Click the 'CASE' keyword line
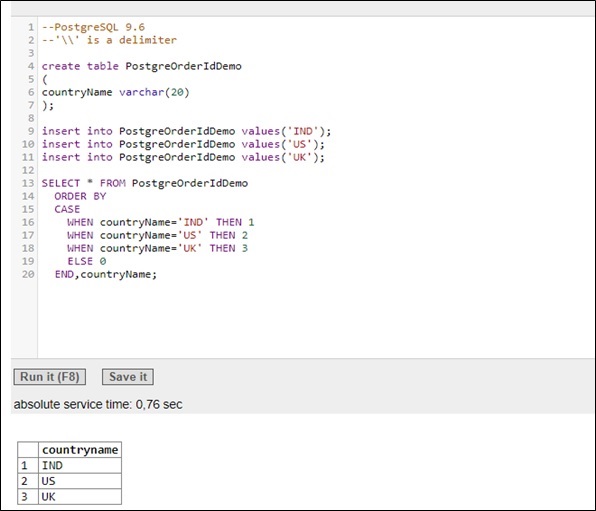The width and height of the screenshot is (596, 511). tap(67, 209)
